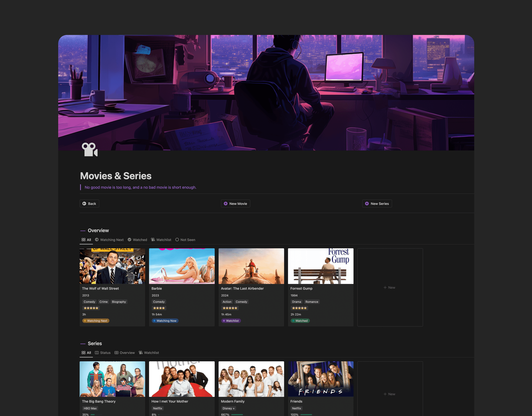Viewport: 532px width, 416px height.
Task: Click the Barbie title text
Action: pos(157,288)
